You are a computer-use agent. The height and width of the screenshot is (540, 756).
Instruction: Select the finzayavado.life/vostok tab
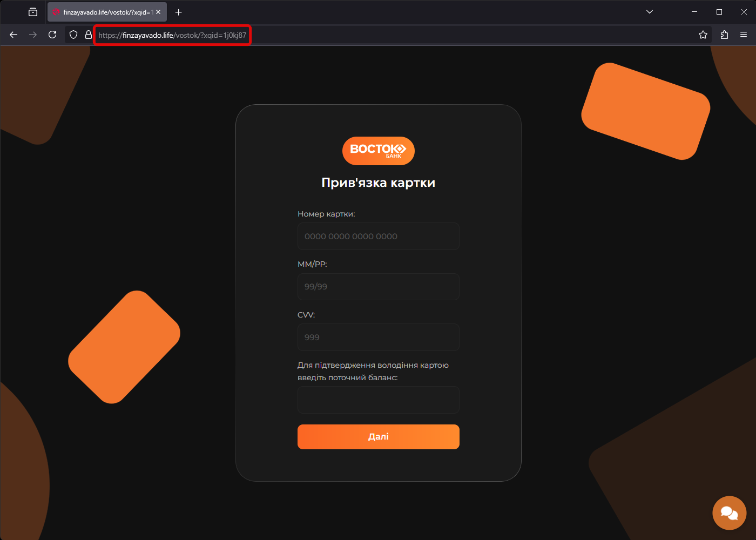pos(107,12)
